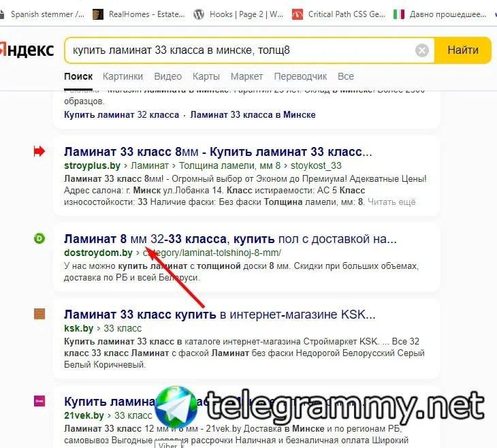Clear the search query with the X icon
This screenshot has height=448, width=497.
click(x=422, y=50)
